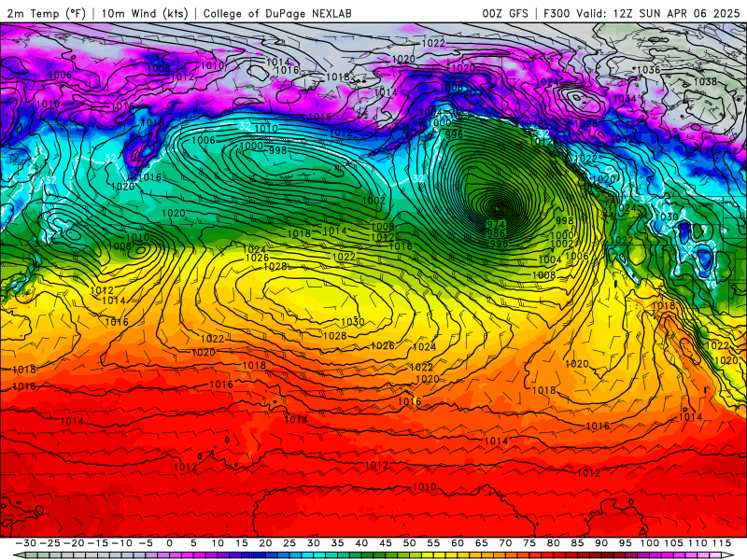Click the 1034 isobar label
This screenshot has height=560, width=747.
[624, 99]
